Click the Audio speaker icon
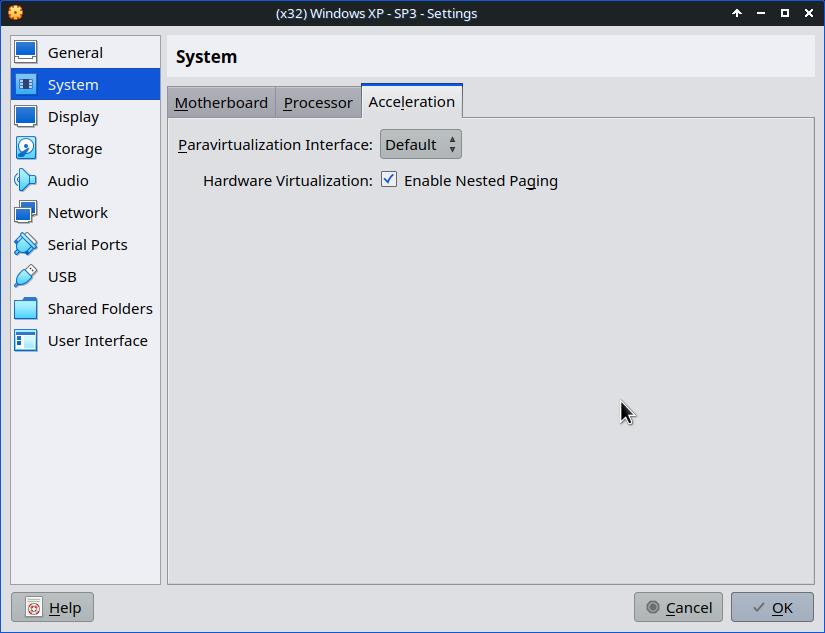This screenshot has height=633, width=825. tap(25, 180)
